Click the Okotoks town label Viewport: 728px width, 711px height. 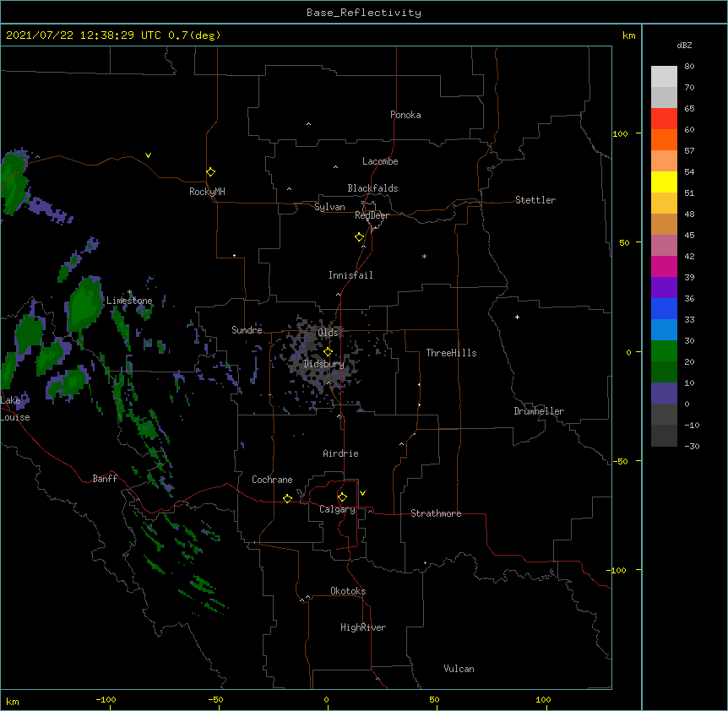[348, 591]
